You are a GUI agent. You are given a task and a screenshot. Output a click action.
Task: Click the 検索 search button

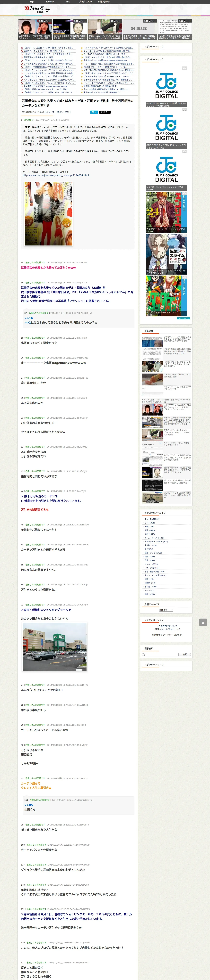pyautogui.click(x=184, y=654)
